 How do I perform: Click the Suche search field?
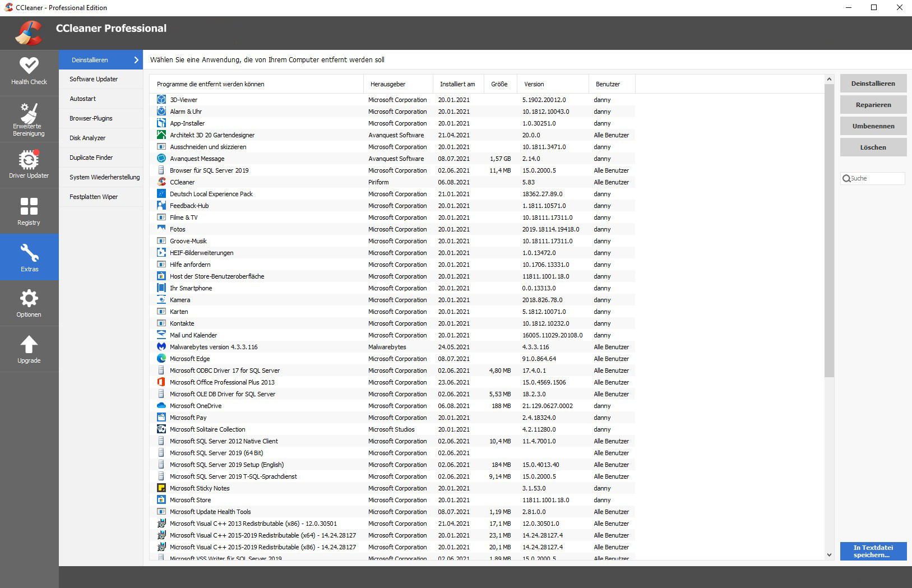[877, 178]
